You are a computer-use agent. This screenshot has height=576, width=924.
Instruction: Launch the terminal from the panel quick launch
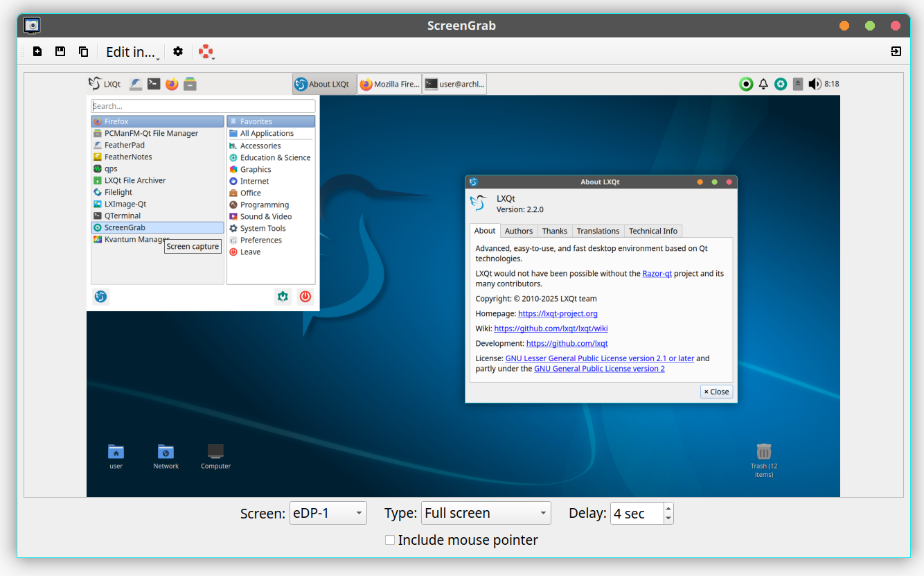154,84
